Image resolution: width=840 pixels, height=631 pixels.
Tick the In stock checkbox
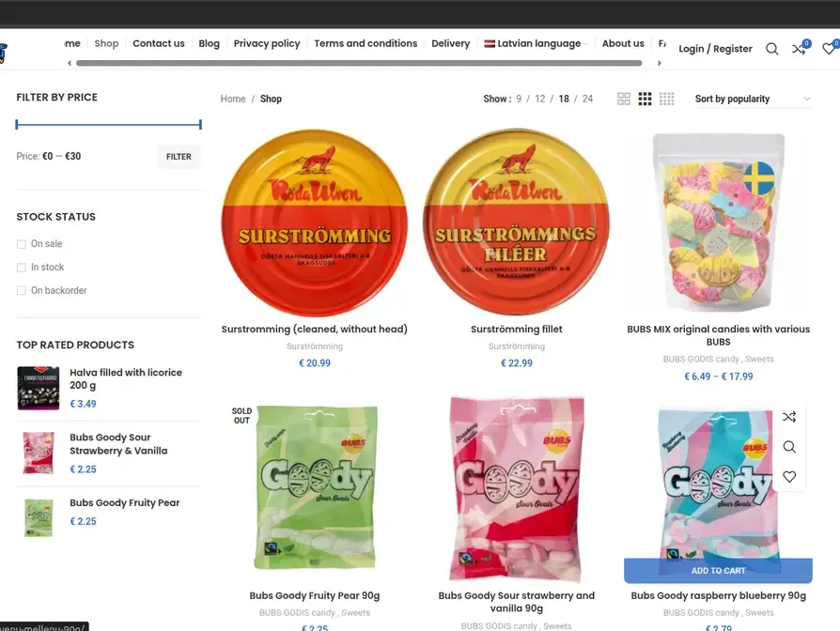pyautogui.click(x=22, y=267)
